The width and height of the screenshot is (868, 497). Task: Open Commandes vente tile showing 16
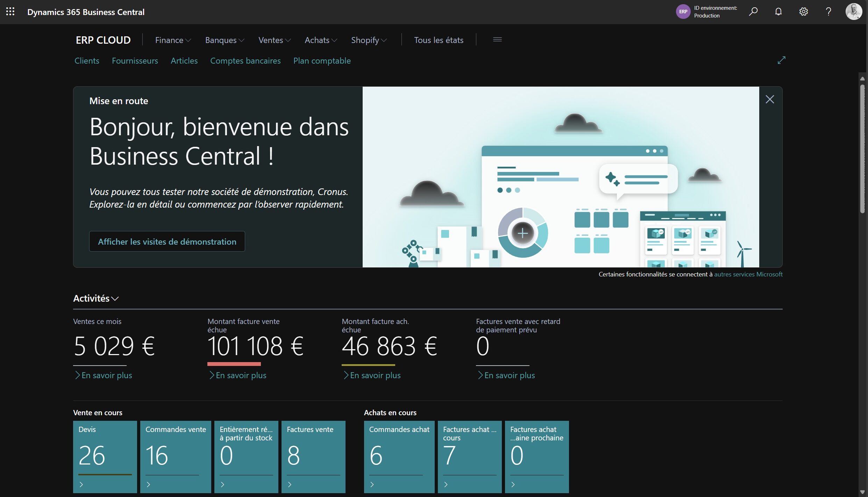176,457
